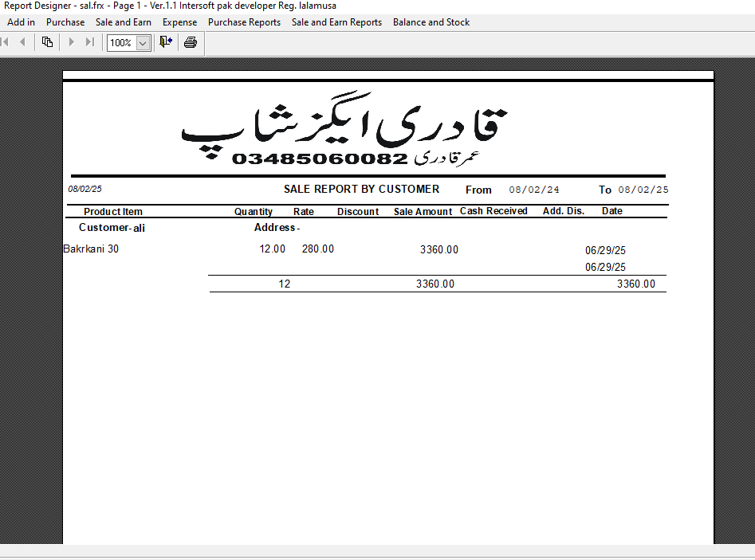Close the report preview using the exit-door icon
The image size is (755, 560).
pos(165,41)
